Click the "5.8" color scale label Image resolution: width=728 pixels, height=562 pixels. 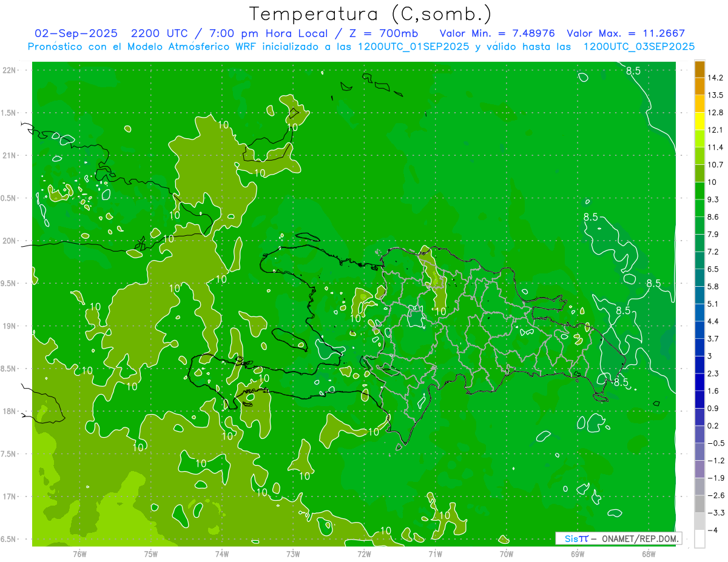[x=713, y=287]
